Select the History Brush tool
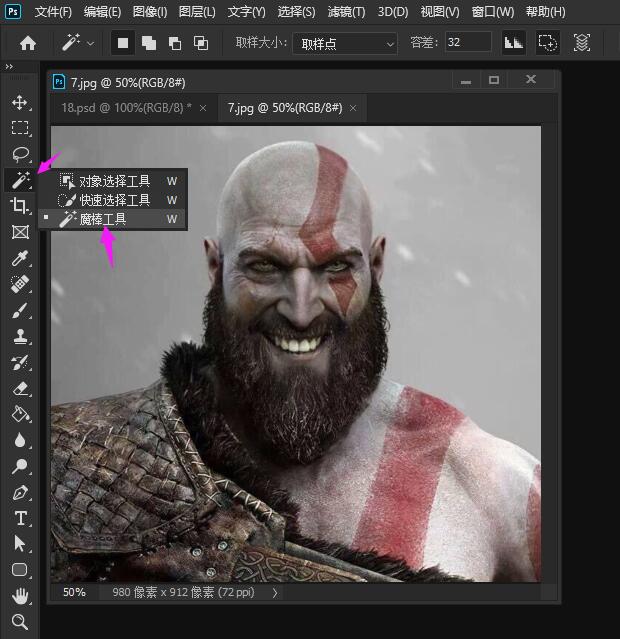 [20, 362]
